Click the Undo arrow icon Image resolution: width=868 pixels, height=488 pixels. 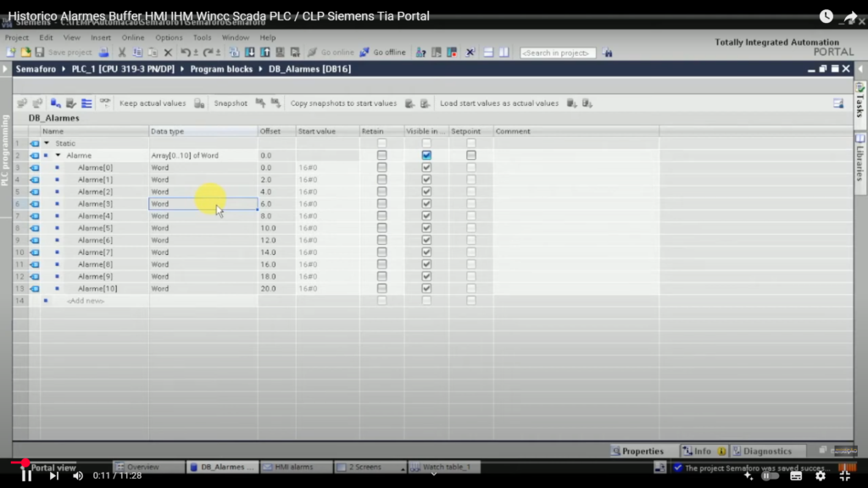[186, 53]
